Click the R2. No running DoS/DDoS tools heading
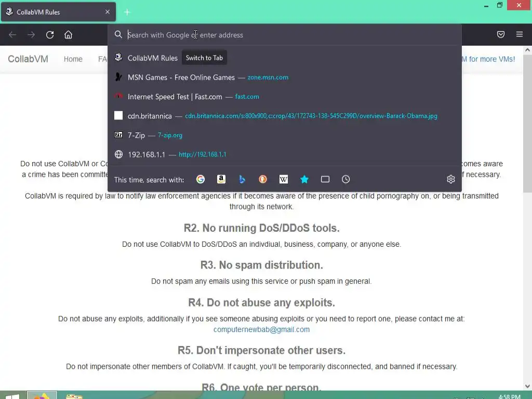532x399 pixels. 262,228
